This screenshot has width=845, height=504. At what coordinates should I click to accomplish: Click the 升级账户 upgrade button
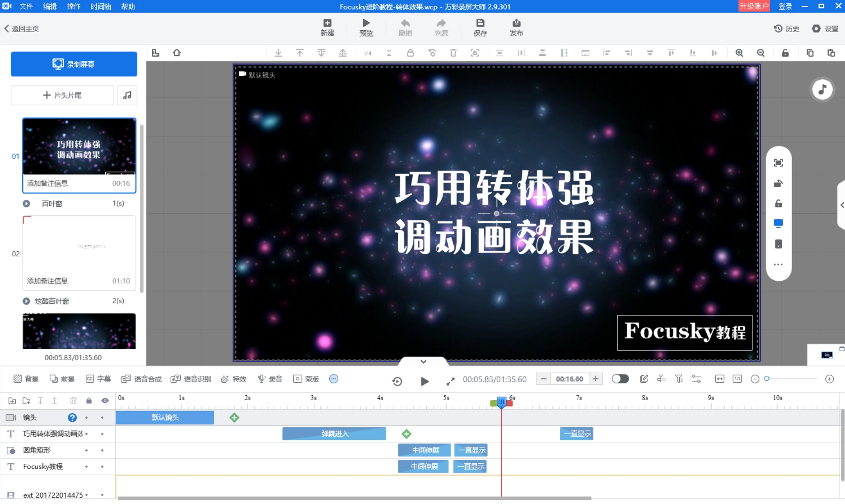click(754, 6)
